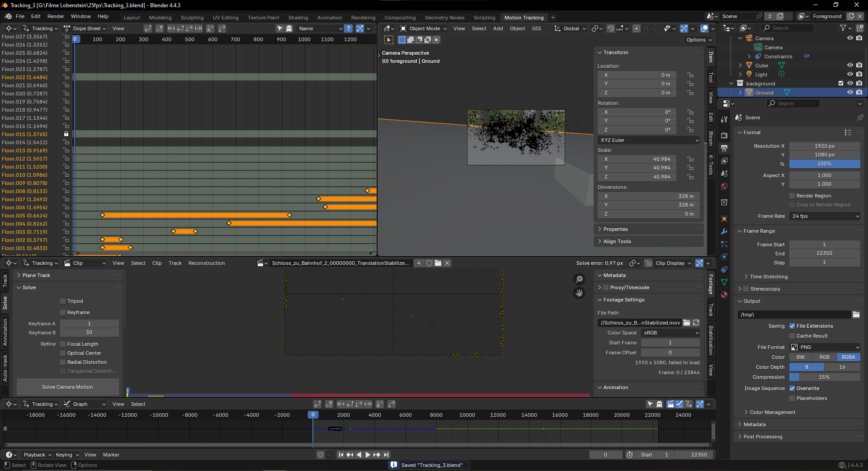Open the Render menu in top bar
Image resolution: width=868 pixels, height=471 pixels.
[56, 16]
